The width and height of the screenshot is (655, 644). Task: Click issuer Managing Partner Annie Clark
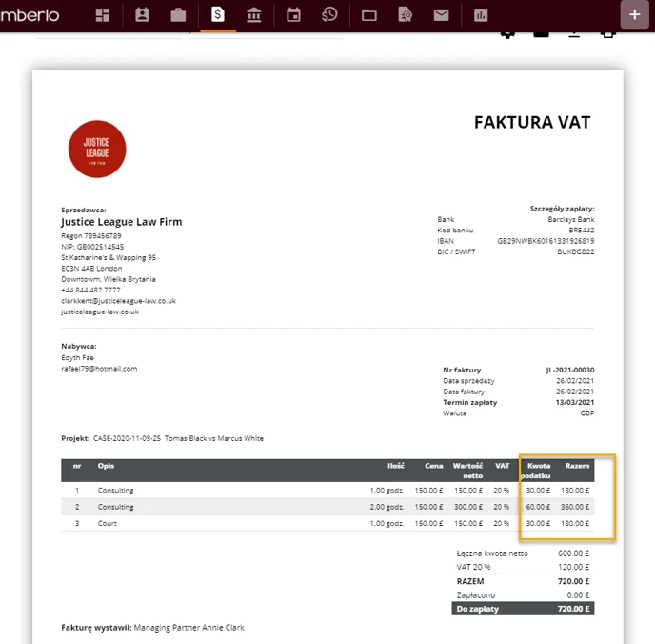[189, 628]
